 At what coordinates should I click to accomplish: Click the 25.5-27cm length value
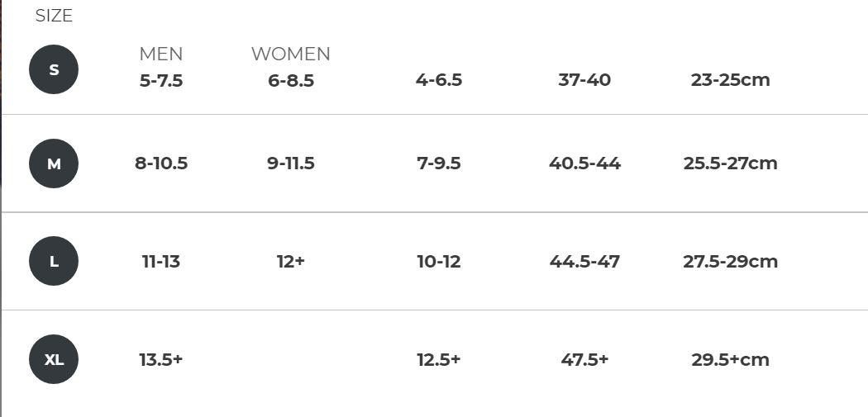pos(730,163)
